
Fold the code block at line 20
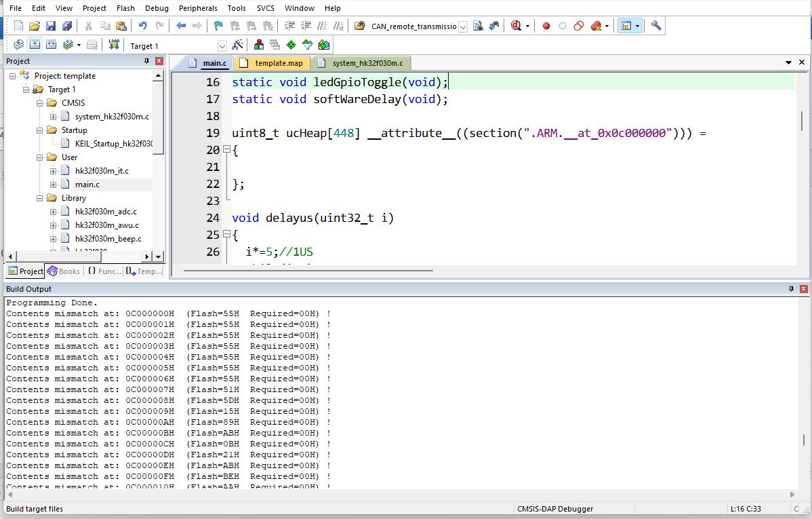(x=226, y=149)
